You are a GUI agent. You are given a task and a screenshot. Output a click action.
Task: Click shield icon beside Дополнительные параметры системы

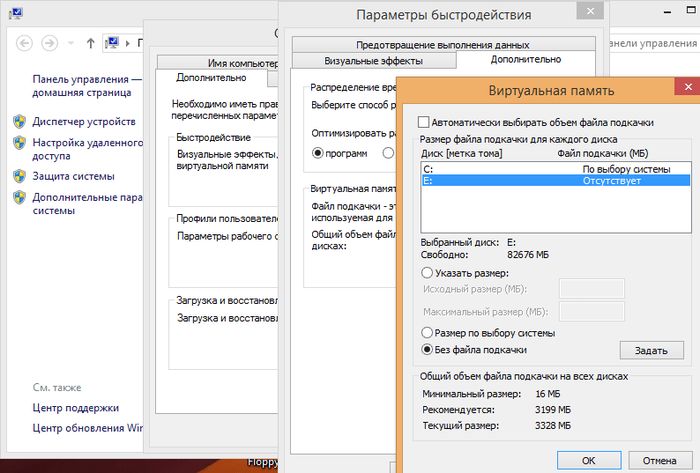(x=19, y=197)
